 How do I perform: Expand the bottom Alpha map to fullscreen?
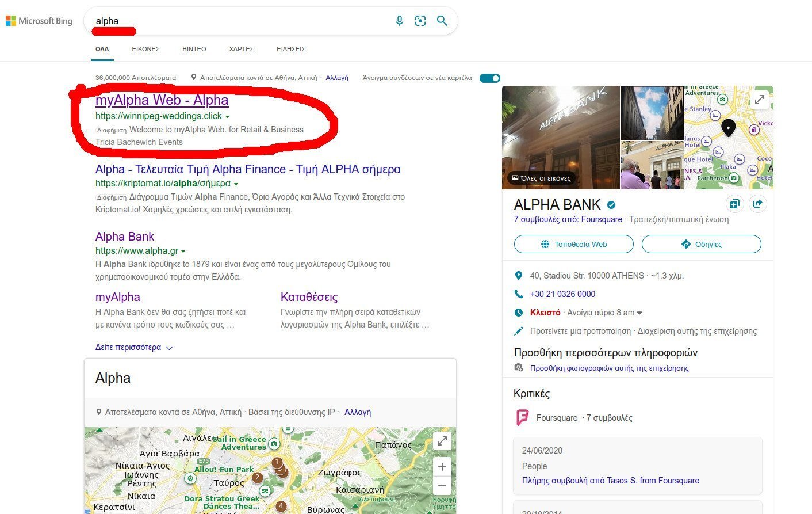442,441
